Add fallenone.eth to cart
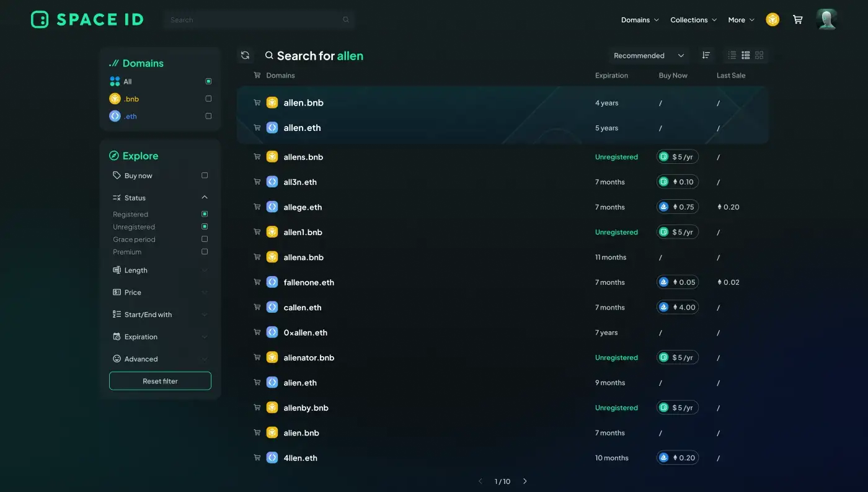The width and height of the screenshot is (868, 492). (257, 282)
